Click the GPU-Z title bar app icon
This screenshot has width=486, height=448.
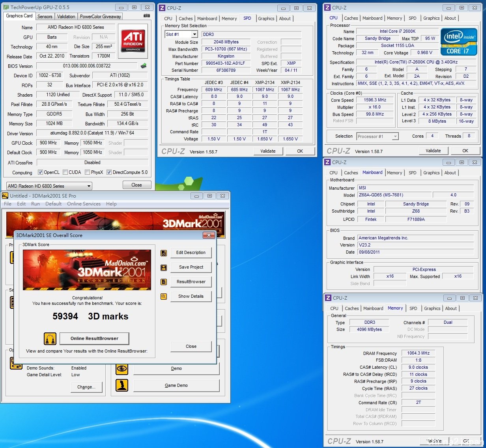click(6, 7)
